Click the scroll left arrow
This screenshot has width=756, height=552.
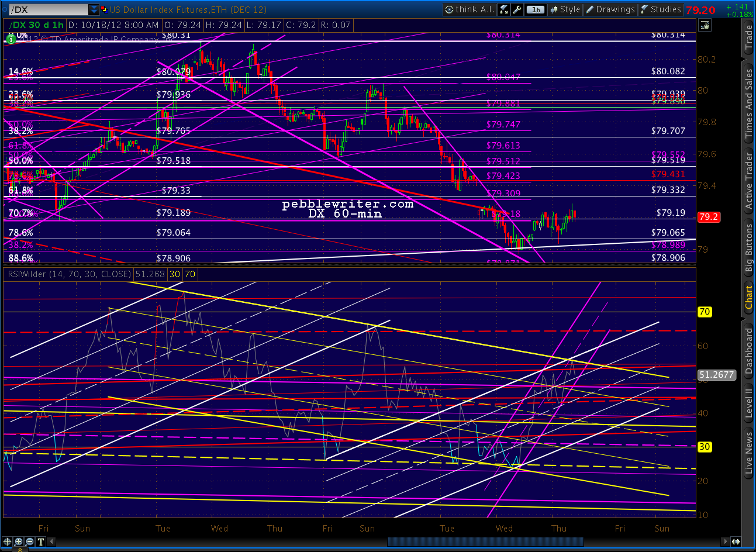[50, 541]
